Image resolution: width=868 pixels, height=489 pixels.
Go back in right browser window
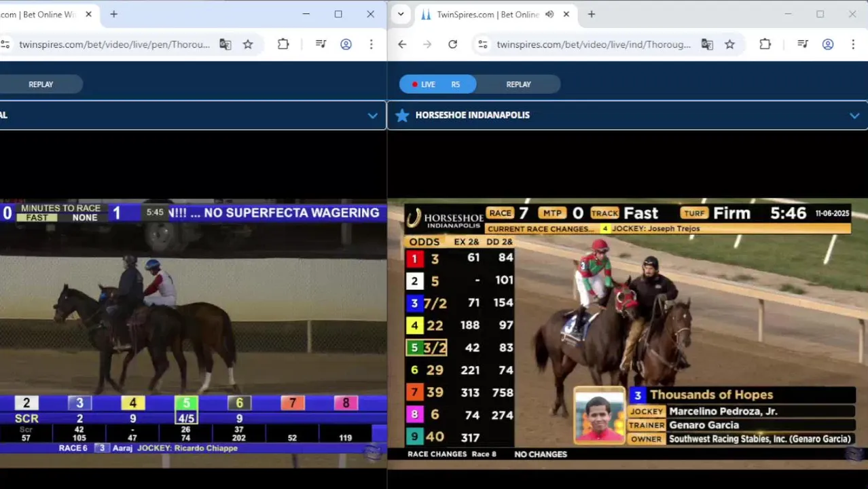click(402, 44)
